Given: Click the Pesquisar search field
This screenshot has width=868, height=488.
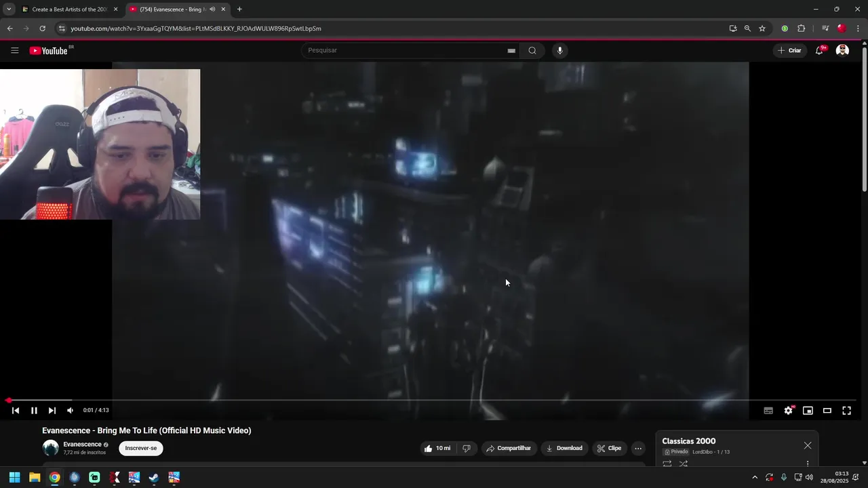Looking at the screenshot, I should 404,50.
